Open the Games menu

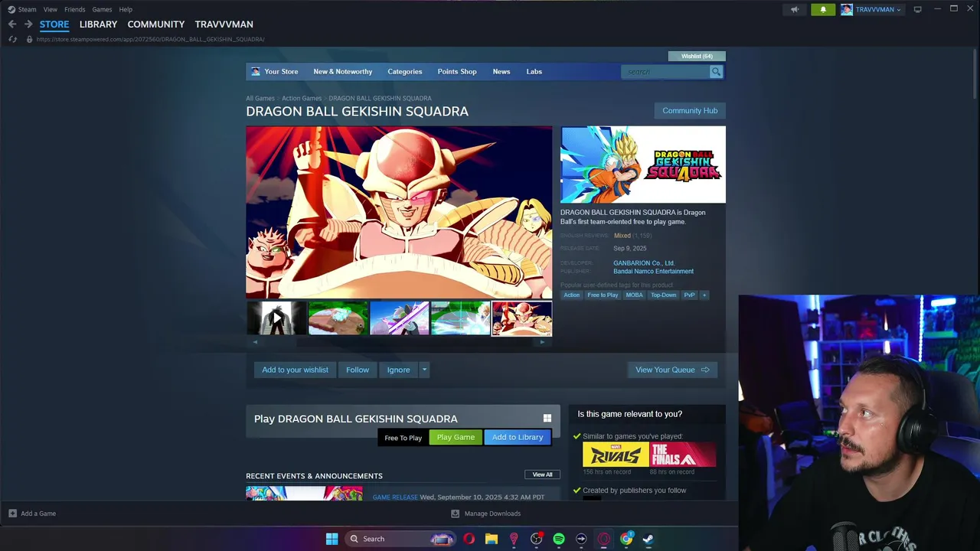pos(102,9)
